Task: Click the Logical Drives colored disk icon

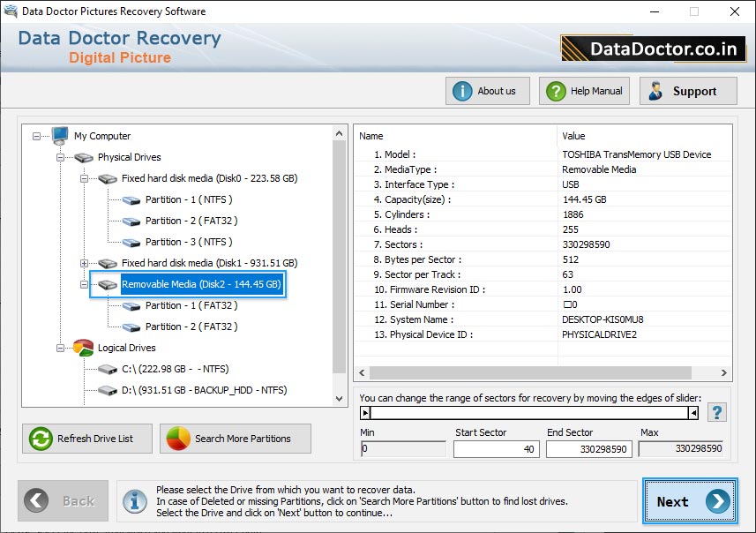Action: (82, 348)
